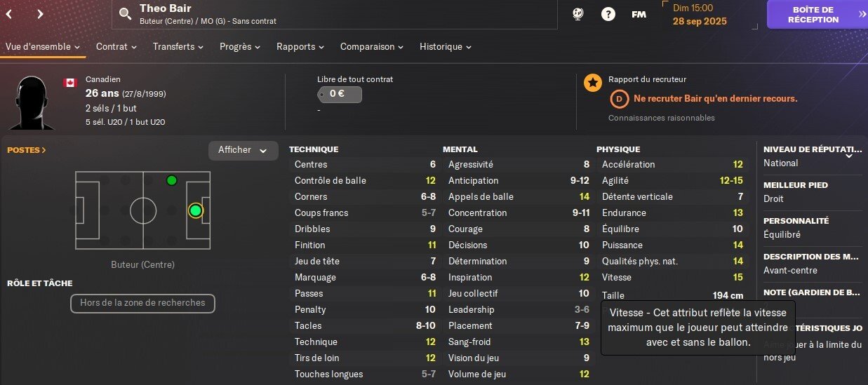Expand the Niveau de réputation chevron
Image resolution: width=868 pixels, height=385 pixels.
tap(849, 154)
